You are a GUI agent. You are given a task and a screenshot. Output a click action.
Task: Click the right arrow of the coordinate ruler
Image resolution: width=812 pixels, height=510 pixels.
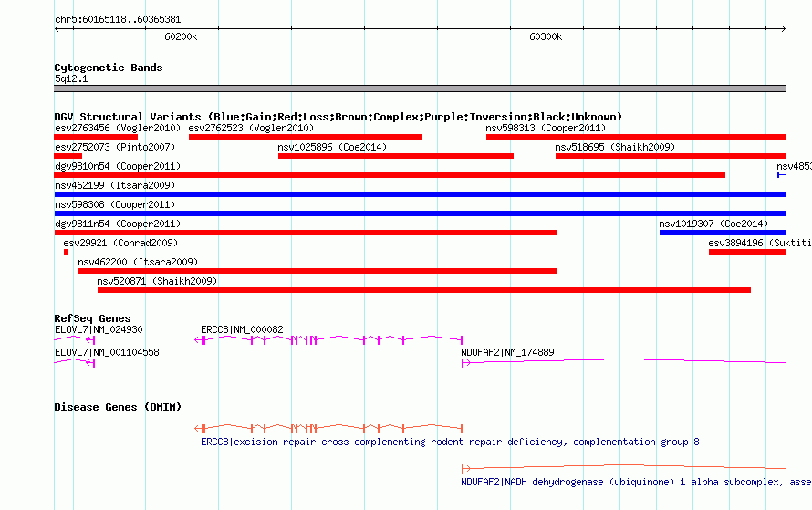(x=783, y=29)
